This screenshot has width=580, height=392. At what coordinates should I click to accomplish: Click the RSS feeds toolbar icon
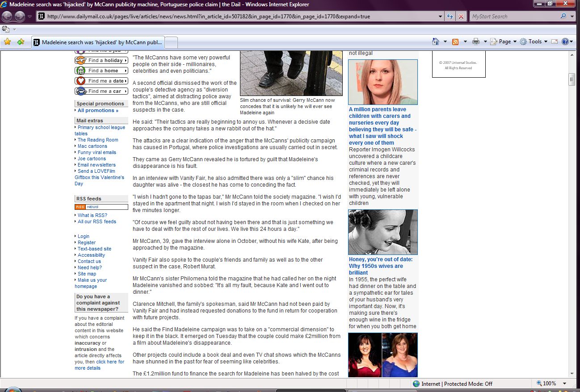(455, 42)
